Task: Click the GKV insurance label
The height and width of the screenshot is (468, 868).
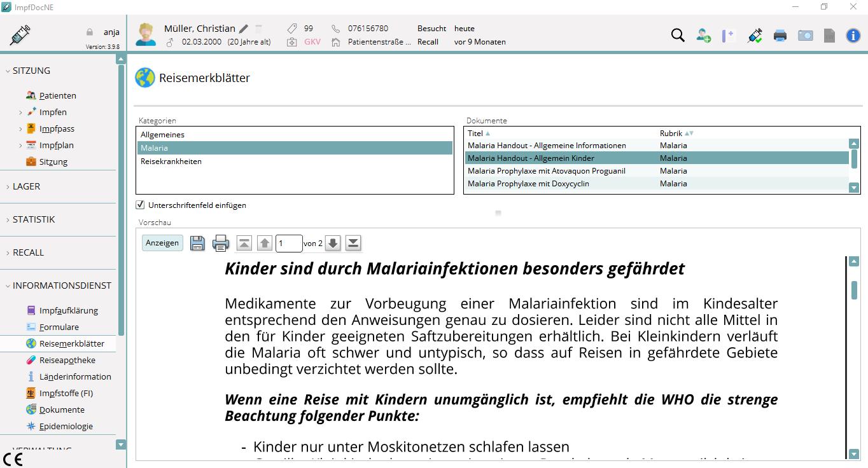Action: [312, 42]
